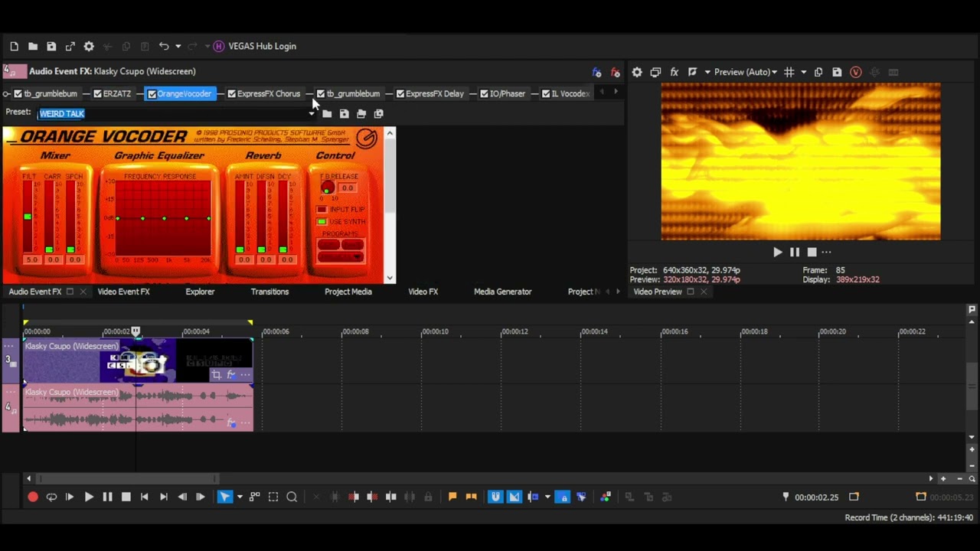
Task: Open the plug-in chain editor icon
Action: (597, 72)
